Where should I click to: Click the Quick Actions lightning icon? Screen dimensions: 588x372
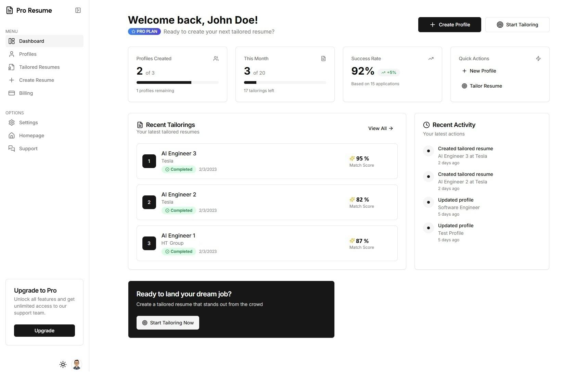point(538,59)
